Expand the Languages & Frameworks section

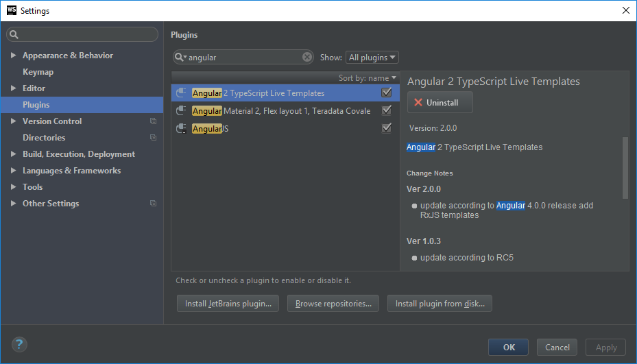[x=14, y=171]
